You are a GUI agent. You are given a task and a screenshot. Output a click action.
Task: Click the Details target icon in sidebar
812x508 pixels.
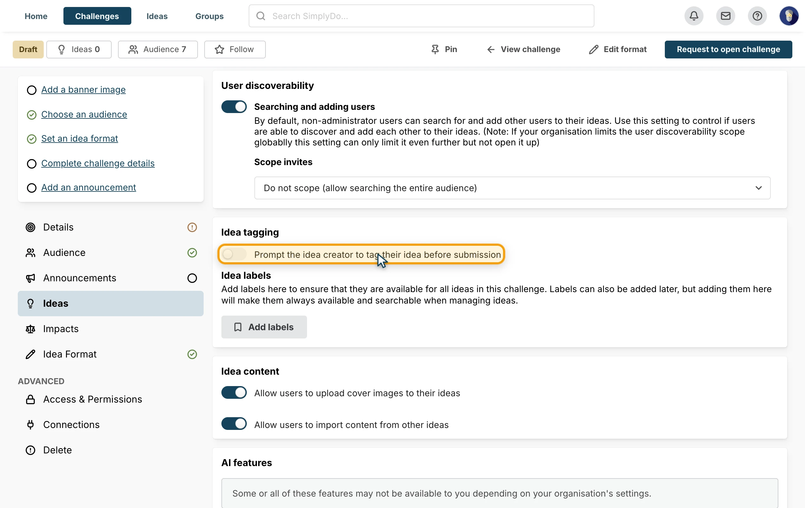[x=30, y=227]
